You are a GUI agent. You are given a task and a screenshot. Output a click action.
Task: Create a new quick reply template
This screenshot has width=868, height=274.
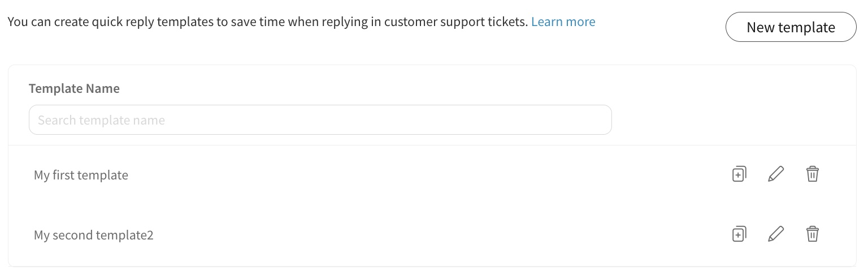pyautogui.click(x=791, y=27)
